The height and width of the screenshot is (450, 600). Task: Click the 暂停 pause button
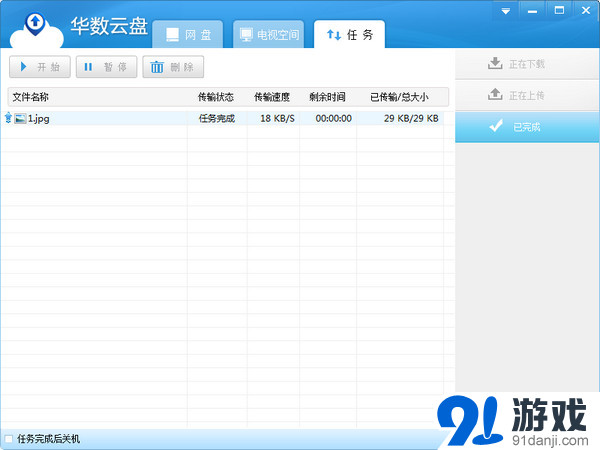[106, 67]
